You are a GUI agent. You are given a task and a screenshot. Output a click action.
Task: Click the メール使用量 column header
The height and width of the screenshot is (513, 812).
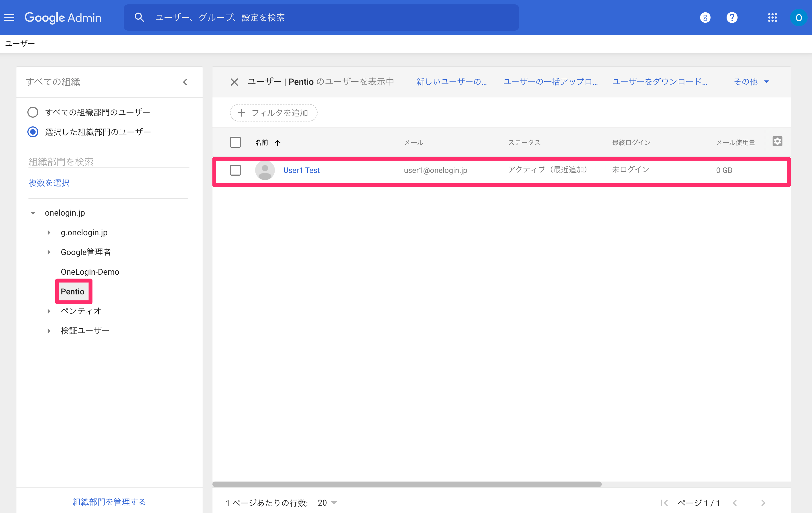[735, 143]
